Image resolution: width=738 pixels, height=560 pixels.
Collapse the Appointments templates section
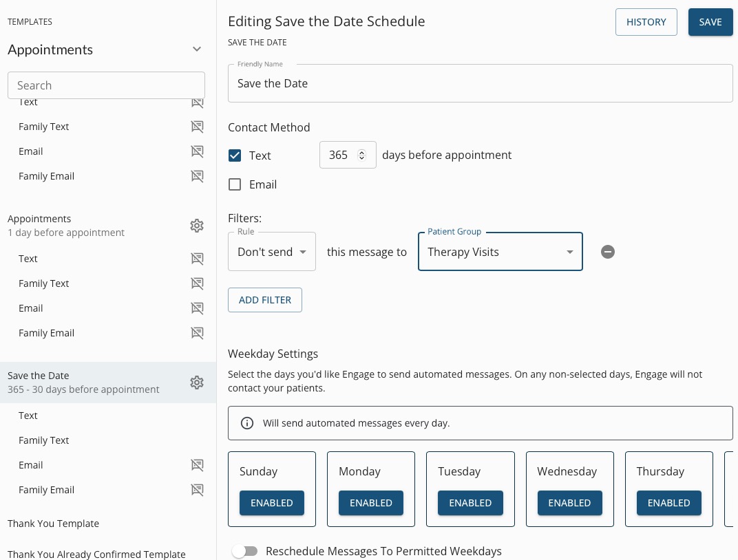click(x=197, y=50)
